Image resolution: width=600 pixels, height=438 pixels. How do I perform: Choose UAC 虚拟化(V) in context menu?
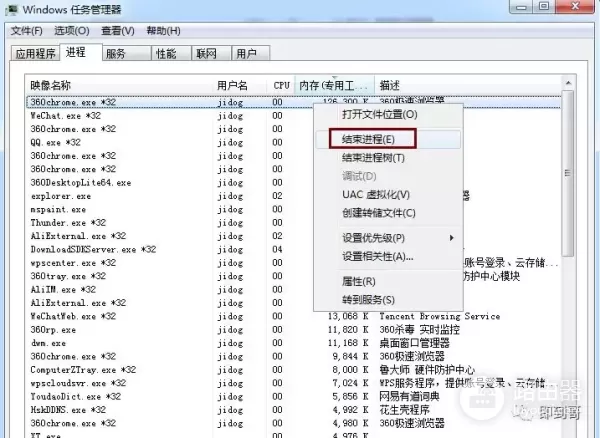click(x=388, y=194)
